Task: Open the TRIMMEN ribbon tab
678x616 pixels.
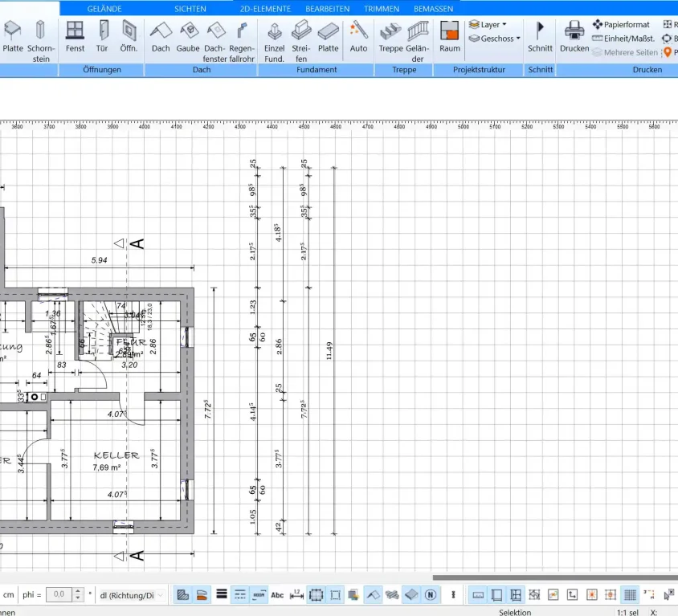Action: (382, 9)
